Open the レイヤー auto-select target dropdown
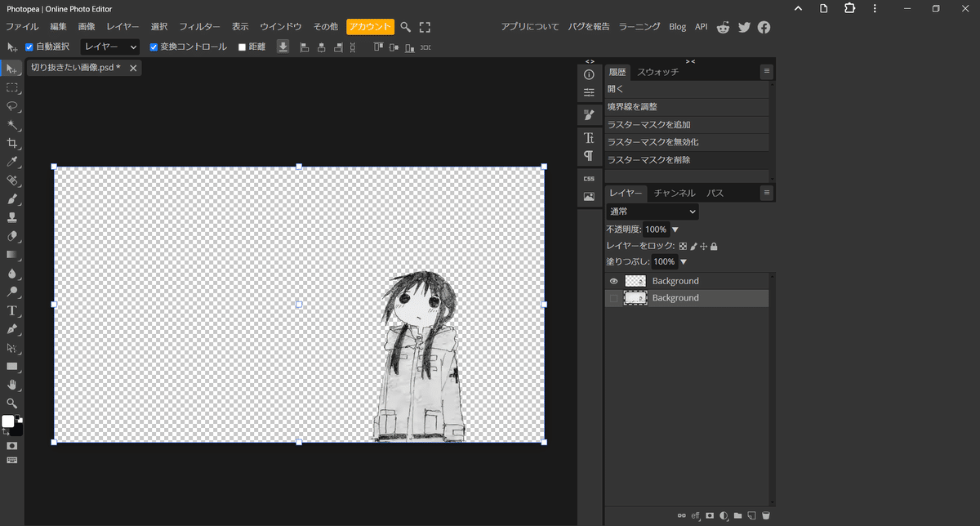980x526 pixels. [x=109, y=47]
